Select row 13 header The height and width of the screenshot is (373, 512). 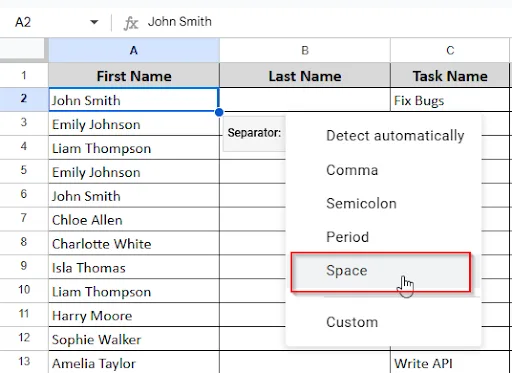click(x=24, y=362)
